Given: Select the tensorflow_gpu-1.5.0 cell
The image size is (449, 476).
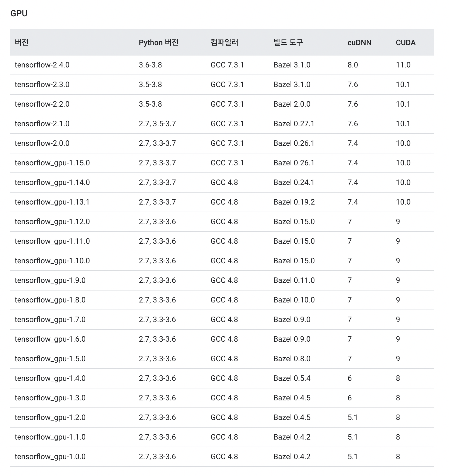Looking at the screenshot, I should pyautogui.click(x=50, y=359).
